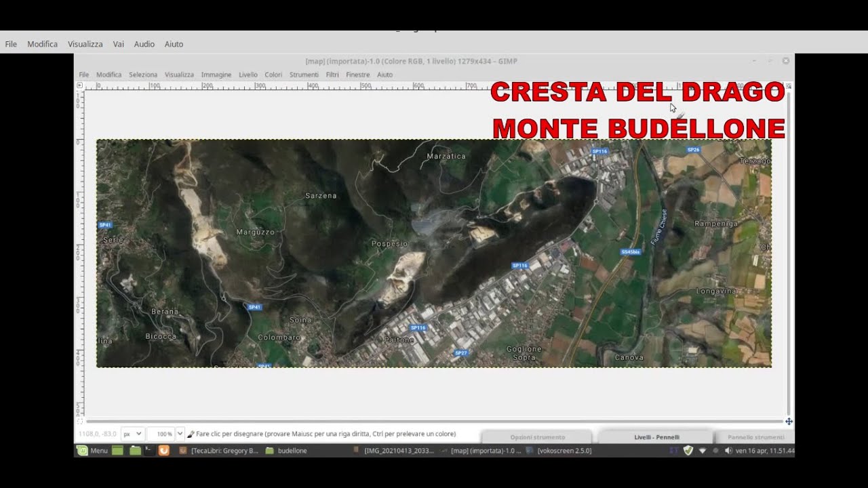Open the GIMP Filtri menu

[332, 75]
